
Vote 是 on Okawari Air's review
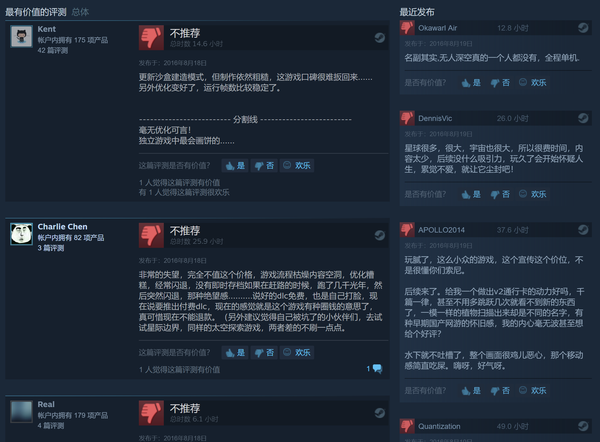point(471,82)
